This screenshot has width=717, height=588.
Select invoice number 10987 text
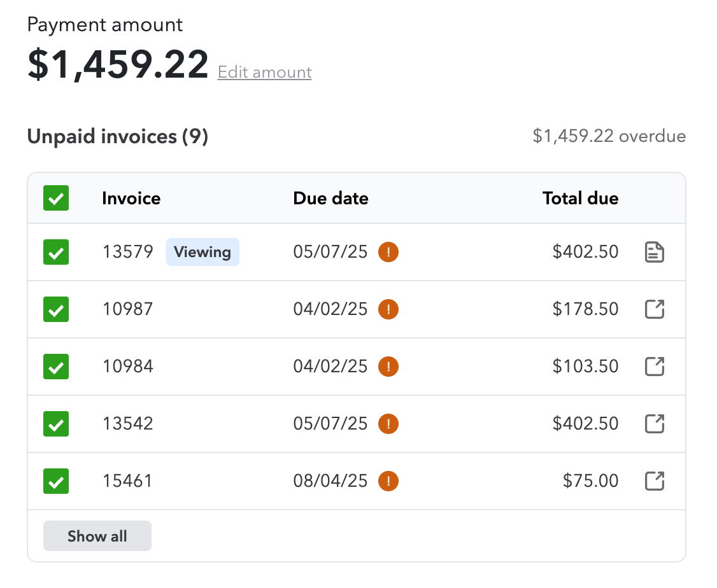127,309
